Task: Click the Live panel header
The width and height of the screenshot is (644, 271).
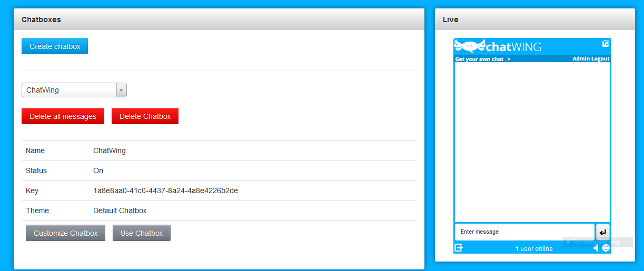Action: (535, 19)
